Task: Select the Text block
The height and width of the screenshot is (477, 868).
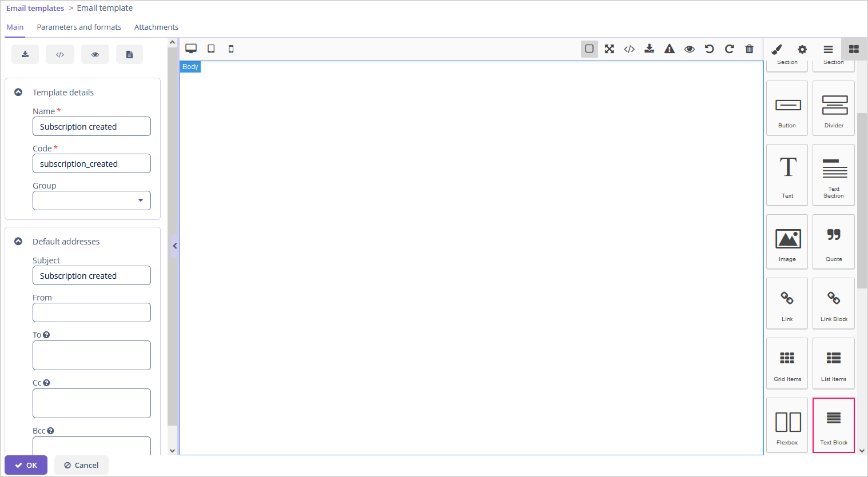Action: 787,175
